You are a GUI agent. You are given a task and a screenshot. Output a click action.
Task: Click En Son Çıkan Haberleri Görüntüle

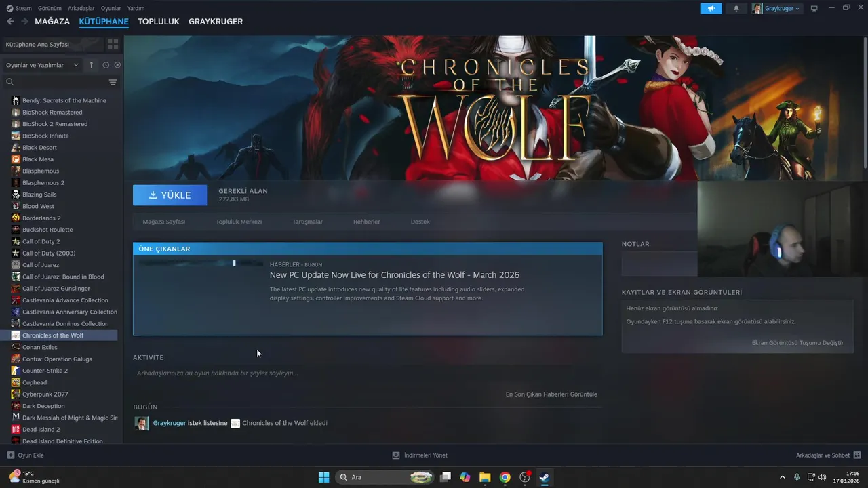coord(551,394)
